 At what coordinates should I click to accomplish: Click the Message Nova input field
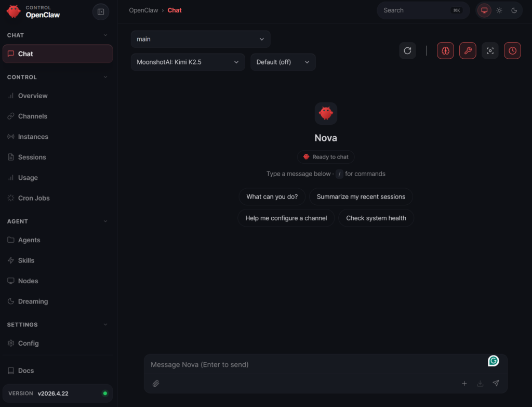pyautogui.click(x=312, y=365)
